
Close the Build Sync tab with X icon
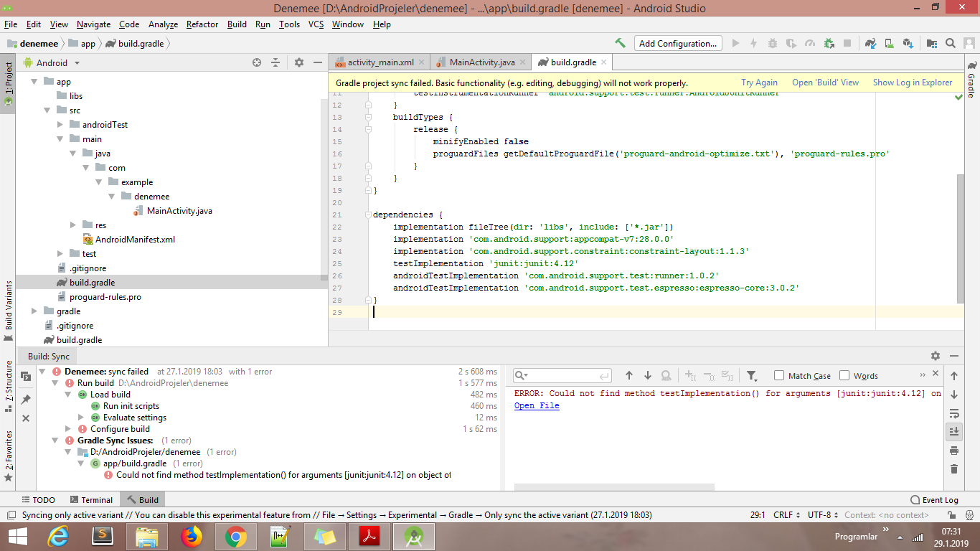point(26,418)
